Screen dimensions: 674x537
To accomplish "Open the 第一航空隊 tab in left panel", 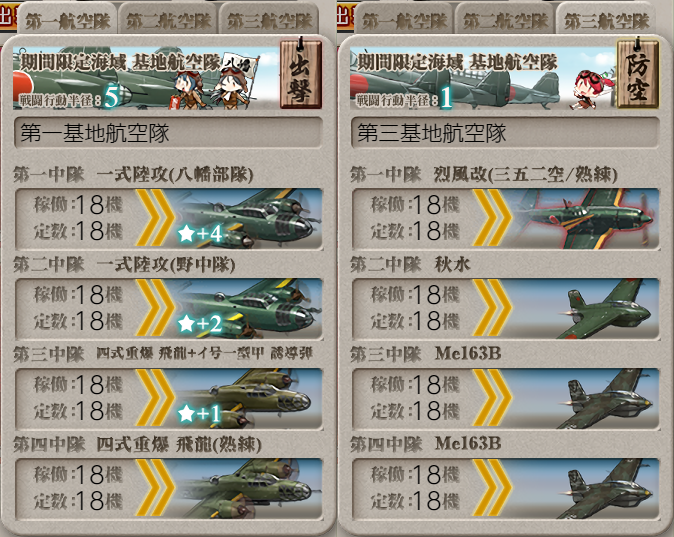I will (67, 20).
